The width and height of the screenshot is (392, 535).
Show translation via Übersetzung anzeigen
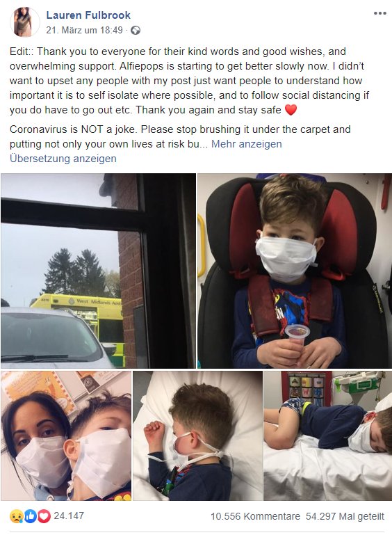click(63, 159)
